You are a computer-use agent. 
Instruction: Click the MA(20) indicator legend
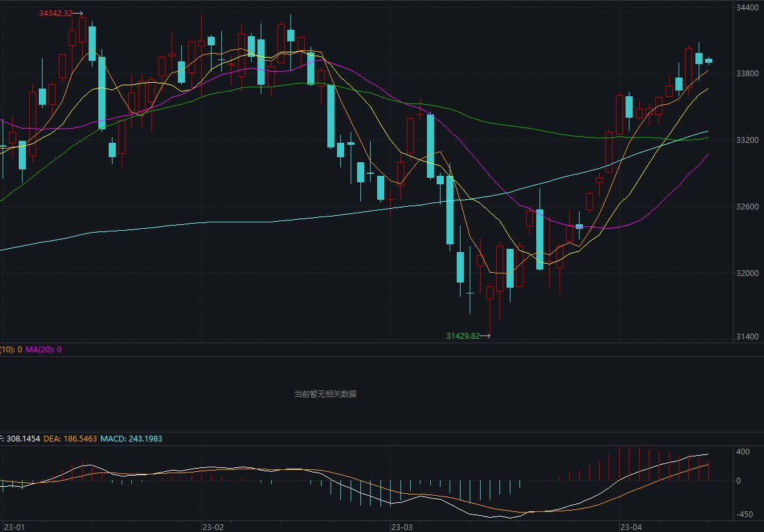(43, 350)
